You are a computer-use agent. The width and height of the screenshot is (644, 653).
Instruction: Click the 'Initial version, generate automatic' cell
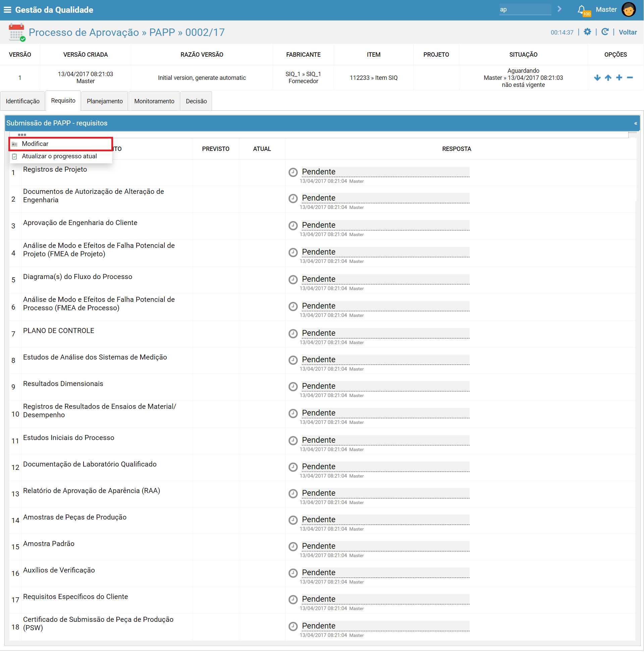click(x=202, y=78)
